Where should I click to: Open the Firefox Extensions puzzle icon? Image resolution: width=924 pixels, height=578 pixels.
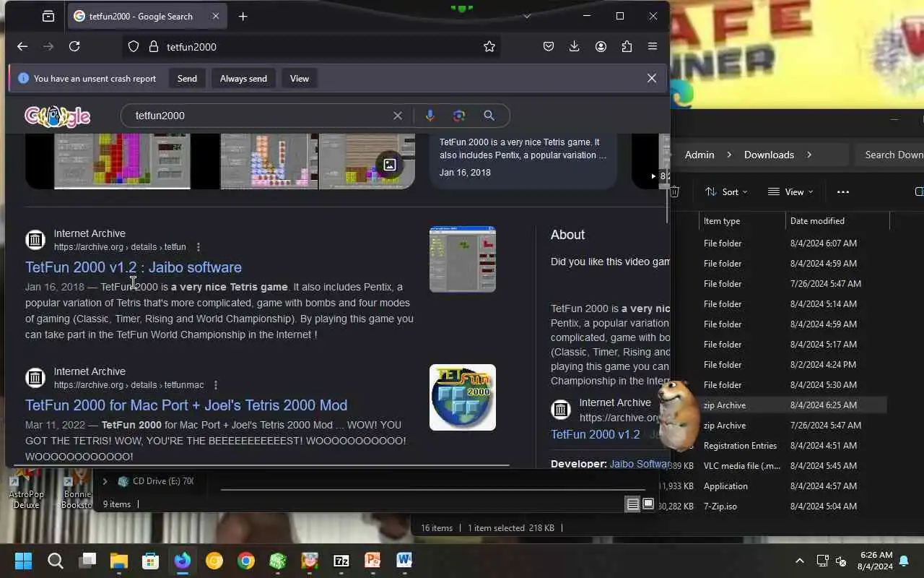click(627, 46)
